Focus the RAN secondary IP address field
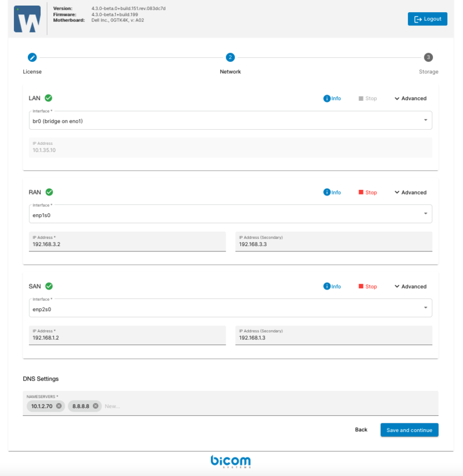 [x=333, y=244]
